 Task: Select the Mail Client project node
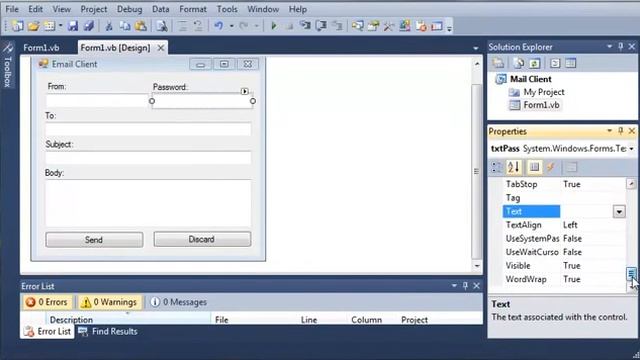coord(531,79)
